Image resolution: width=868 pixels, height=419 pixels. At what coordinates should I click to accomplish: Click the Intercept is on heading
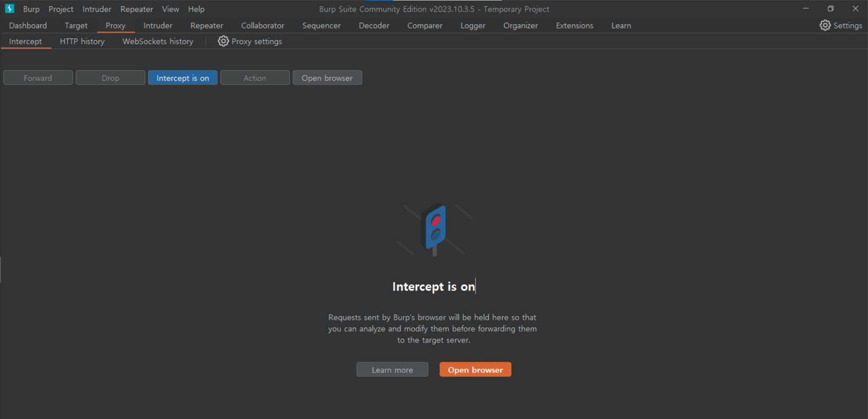(434, 286)
